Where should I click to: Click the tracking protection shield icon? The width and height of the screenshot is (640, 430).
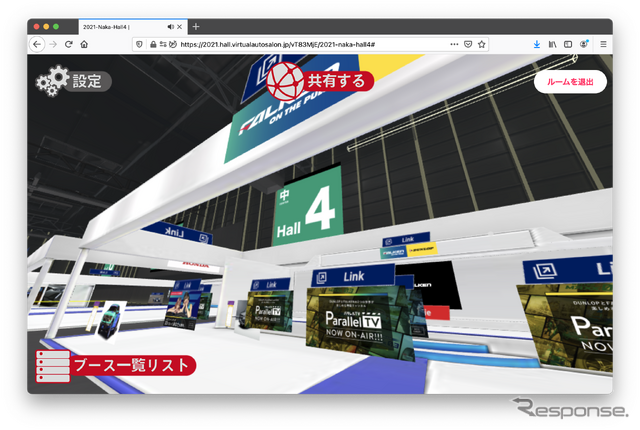(139, 44)
